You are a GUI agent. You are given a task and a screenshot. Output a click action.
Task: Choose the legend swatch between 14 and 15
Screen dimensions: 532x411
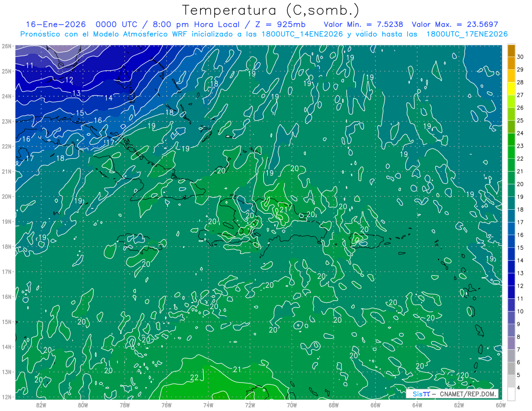(511, 254)
